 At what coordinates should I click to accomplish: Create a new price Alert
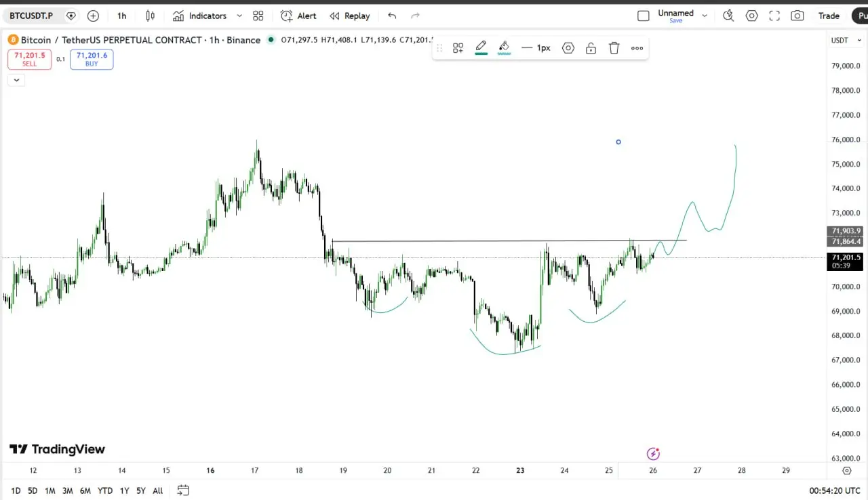pyautogui.click(x=298, y=16)
